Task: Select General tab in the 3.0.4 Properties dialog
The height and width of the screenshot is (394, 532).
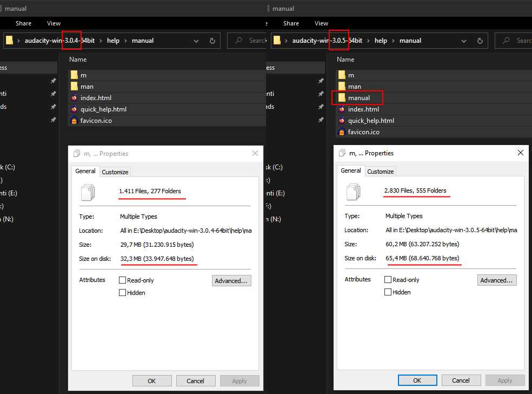Action: click(x=85, y=171)
